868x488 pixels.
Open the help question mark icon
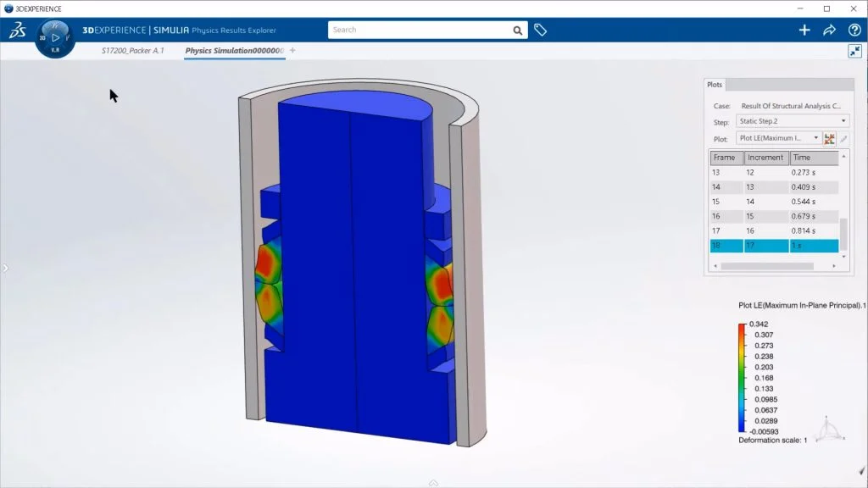854,30
